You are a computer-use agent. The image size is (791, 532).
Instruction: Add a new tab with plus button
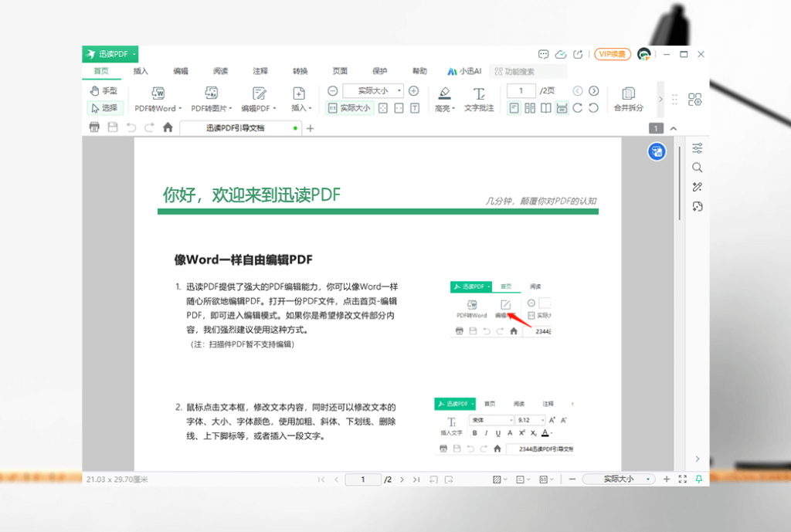pos(311,129)
